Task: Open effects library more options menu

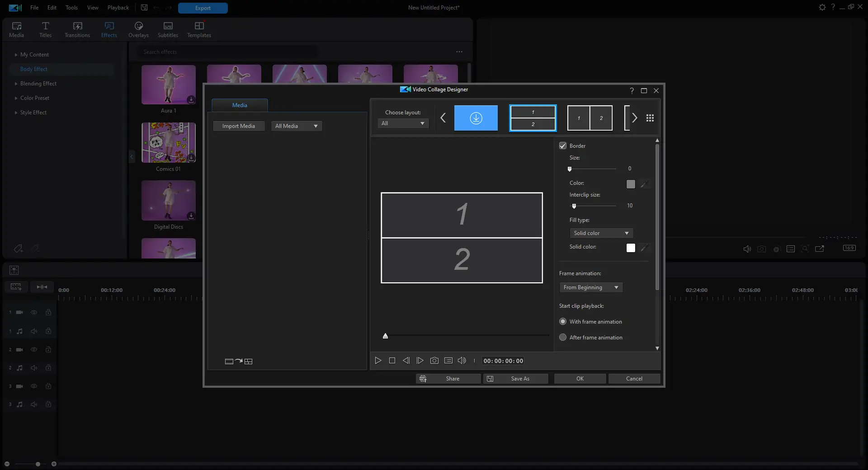Action: (x=459, y=52)
